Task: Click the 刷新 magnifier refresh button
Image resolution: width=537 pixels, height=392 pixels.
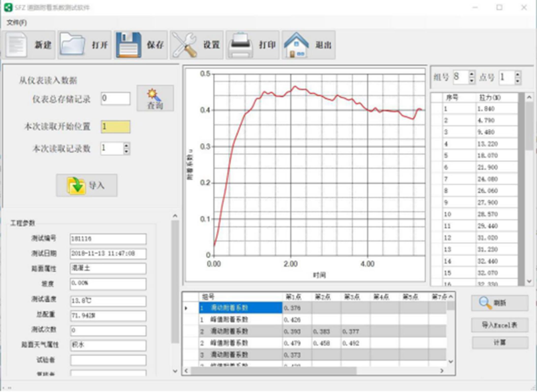Action: pyautogui.click(x=500, y=303)
